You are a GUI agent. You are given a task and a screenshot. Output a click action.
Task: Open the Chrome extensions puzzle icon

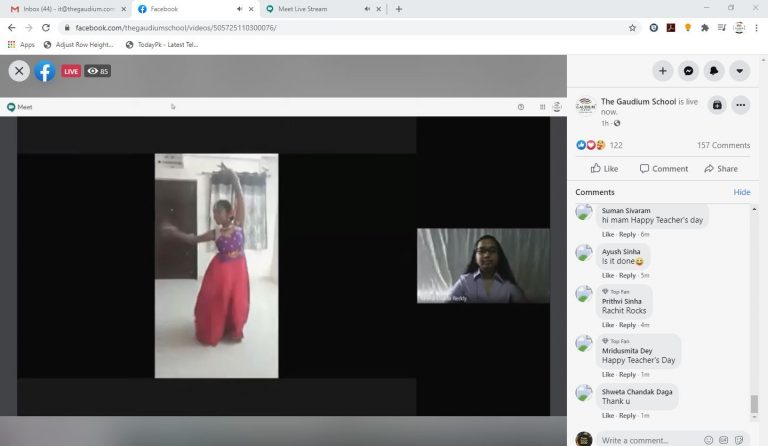pos(705,28)
